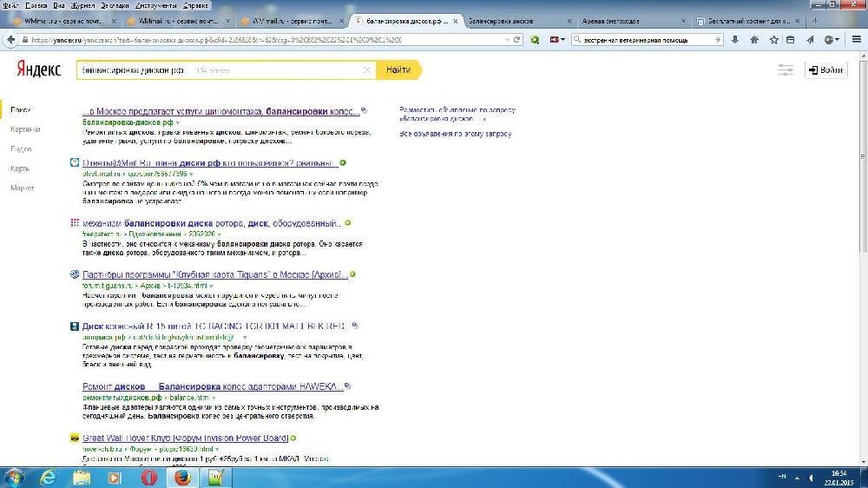Show bookmarks list icon next to star
Viewport: 868px width, 488px height.
point(791,40)
